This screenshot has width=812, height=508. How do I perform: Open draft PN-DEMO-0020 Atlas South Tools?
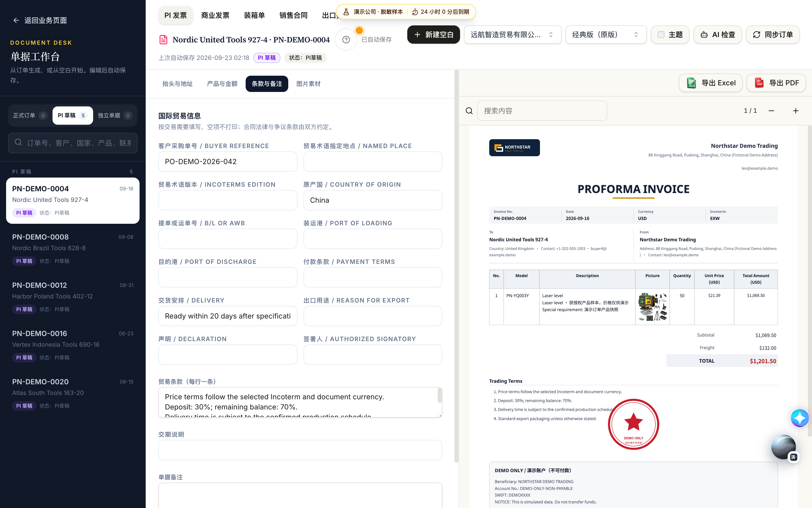[73, 393]
